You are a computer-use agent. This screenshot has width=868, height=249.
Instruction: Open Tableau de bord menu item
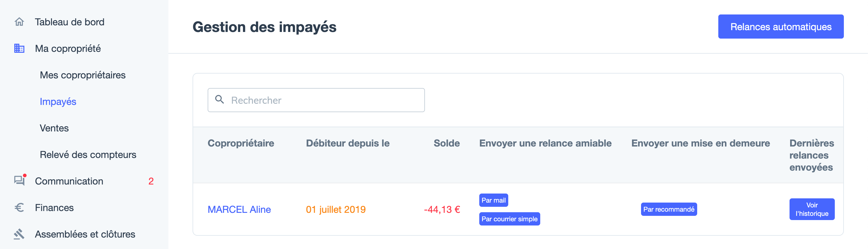[69, 22]
